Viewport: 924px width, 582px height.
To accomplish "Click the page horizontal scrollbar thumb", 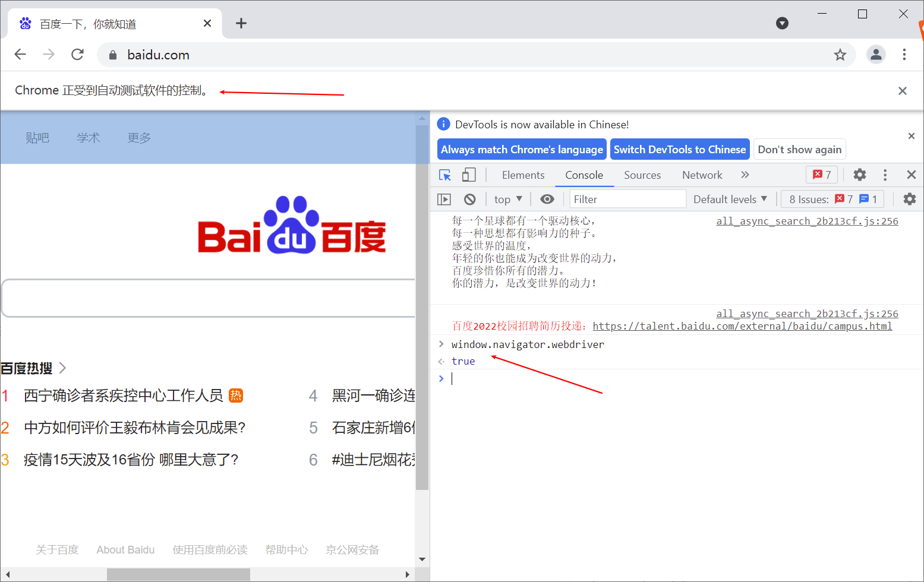I will pyautogui.click(x=178, y=574).
